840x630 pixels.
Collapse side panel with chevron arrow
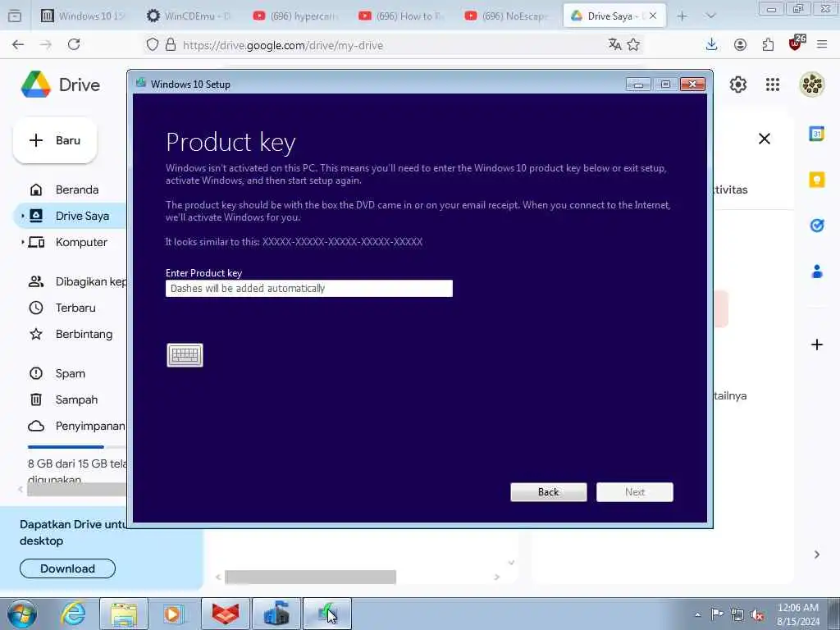click(x=816, y=555)
